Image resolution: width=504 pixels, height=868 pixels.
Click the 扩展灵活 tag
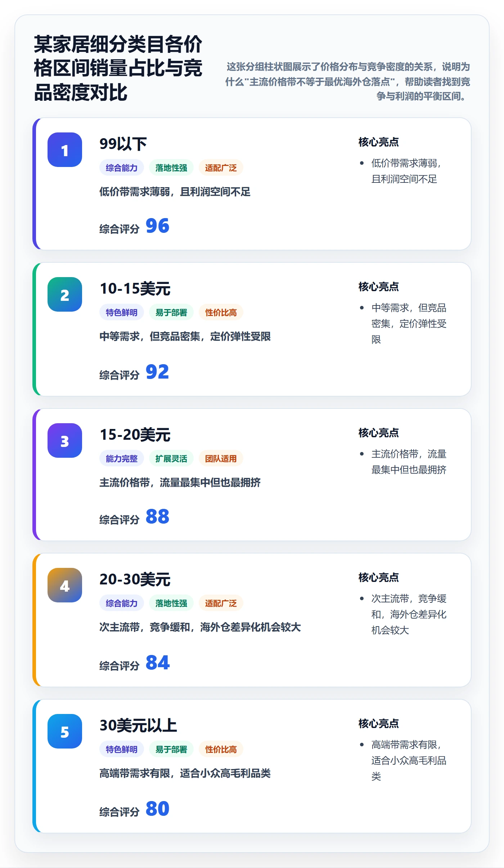point(171,458)
